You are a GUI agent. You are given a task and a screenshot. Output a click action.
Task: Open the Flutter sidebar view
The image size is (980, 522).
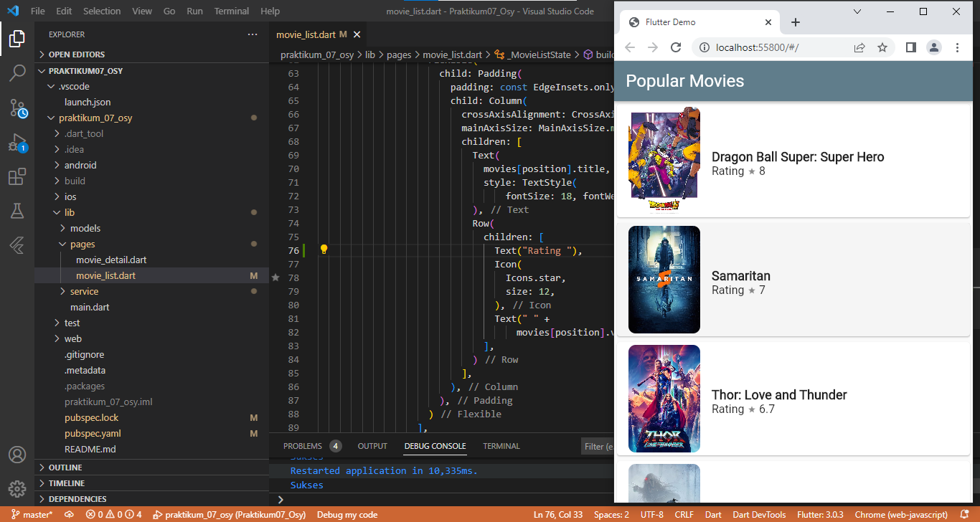[x=17, y=245]
